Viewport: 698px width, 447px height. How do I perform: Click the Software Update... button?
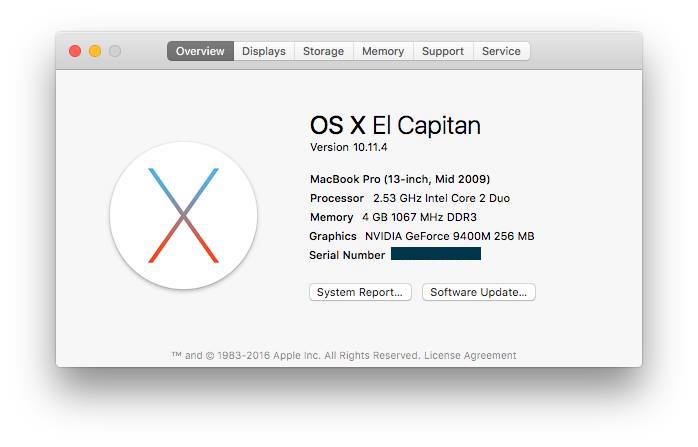tap(479, 292)
